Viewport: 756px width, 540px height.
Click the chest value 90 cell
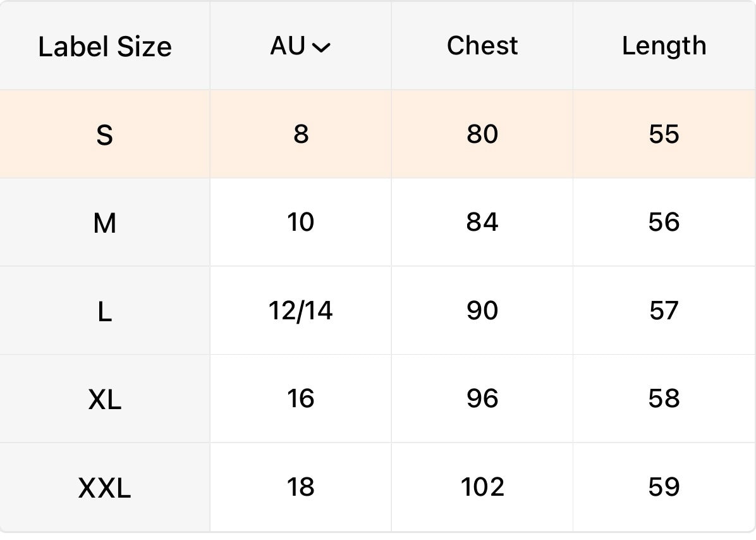click(x=482, y=310)
